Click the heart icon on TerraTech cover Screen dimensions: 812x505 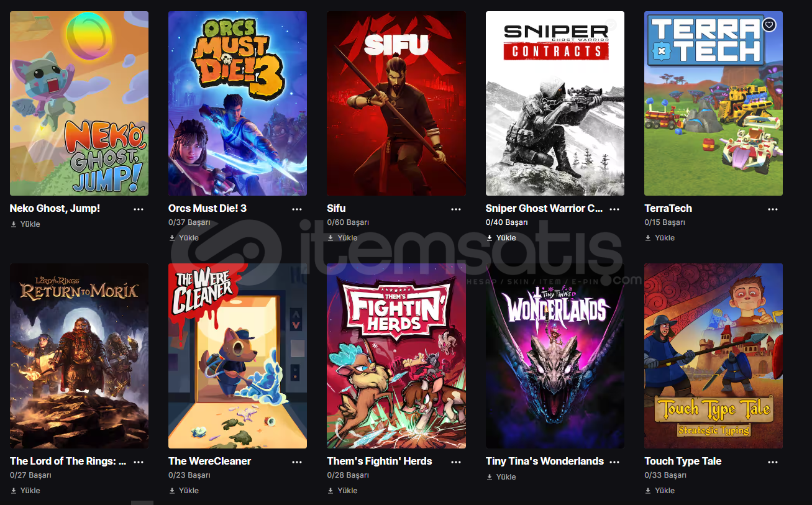769,25
